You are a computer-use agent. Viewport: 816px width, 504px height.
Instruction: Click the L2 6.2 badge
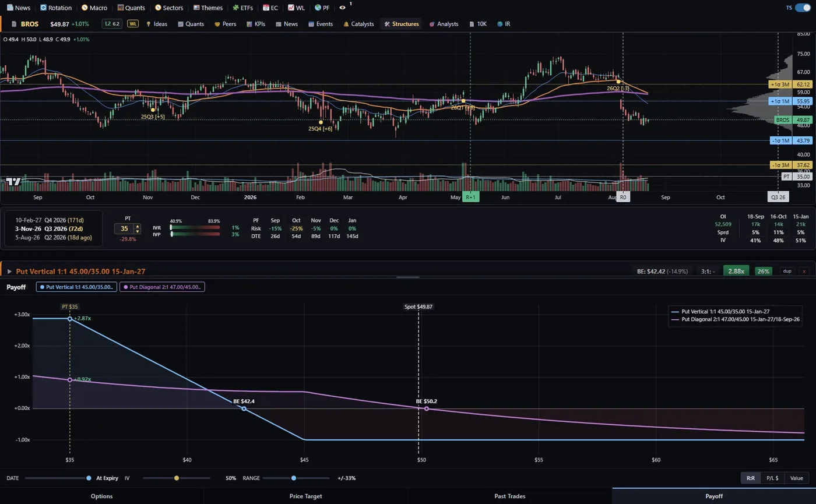click(x=112, y=24)
